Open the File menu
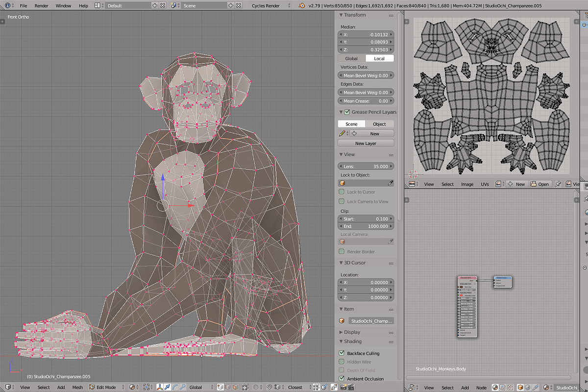This screenshot has height=392, width=588. pos(24,5)
